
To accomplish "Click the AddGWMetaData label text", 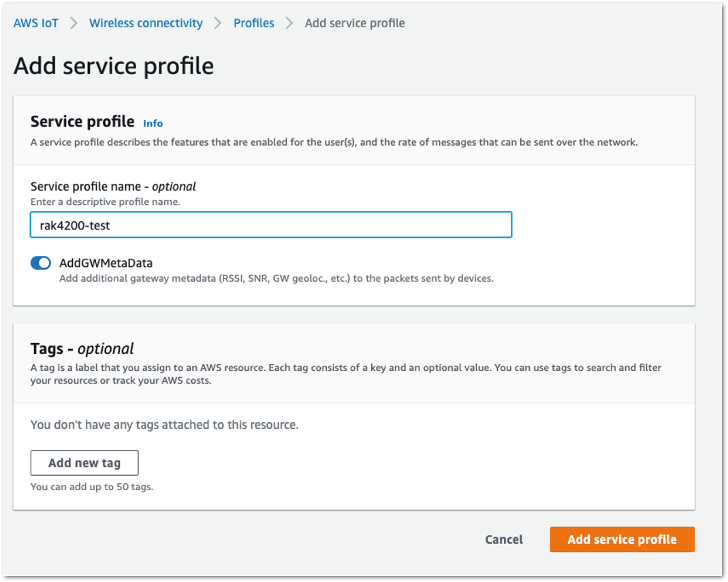I will pyautogui.click(x=106, y=263).
